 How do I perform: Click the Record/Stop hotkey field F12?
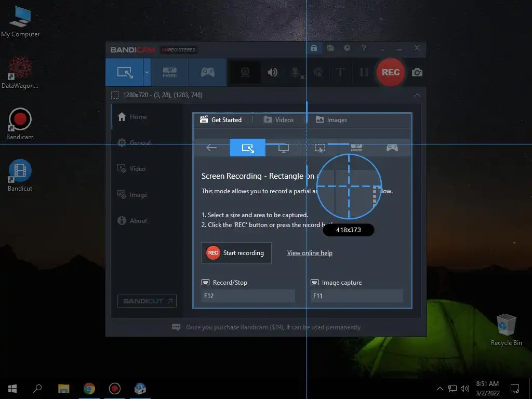(x=248, y=296)
